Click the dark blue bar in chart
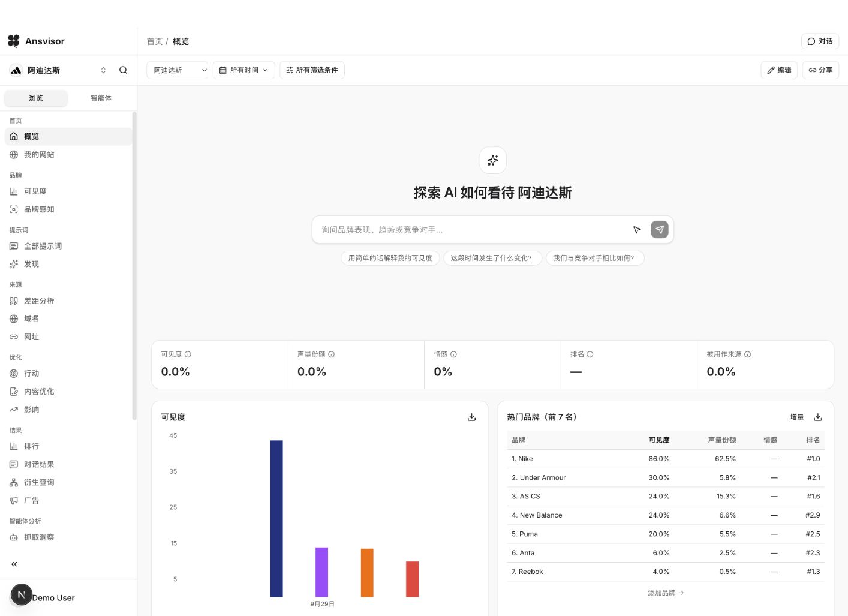Screen dimensions: 848x616 click(276, 519)
